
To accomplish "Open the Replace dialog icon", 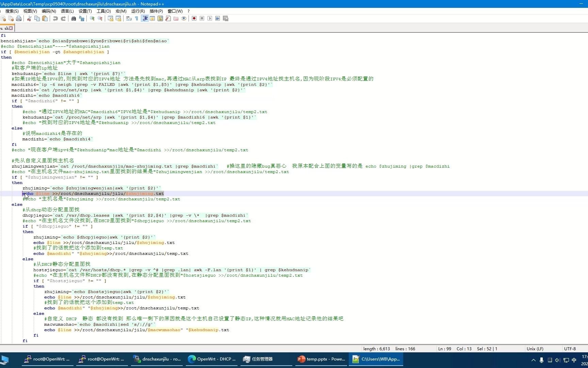I will pyautogui.click(x=82, y=18).
